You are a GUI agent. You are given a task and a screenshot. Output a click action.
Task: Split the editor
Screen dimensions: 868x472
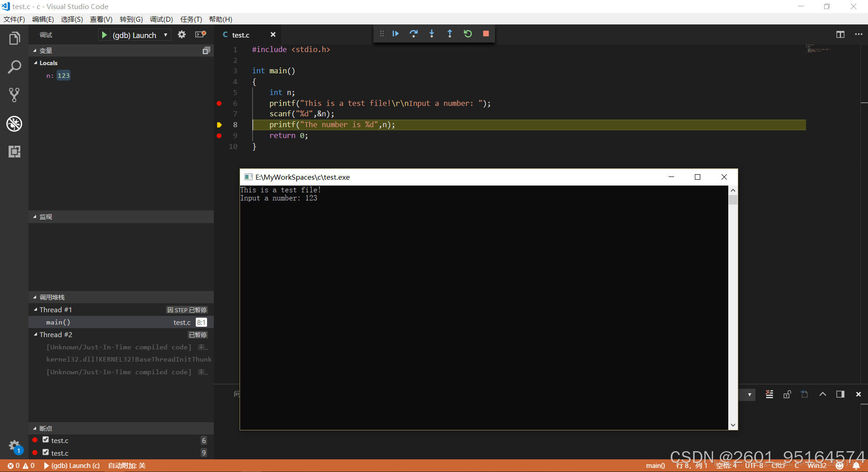pyautogui.click(x=840, y=35)
